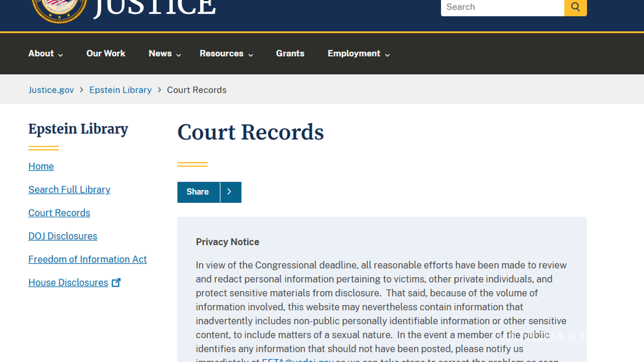Click inside the Search input field
Screen dimensions: 644x362
[502, 7]
